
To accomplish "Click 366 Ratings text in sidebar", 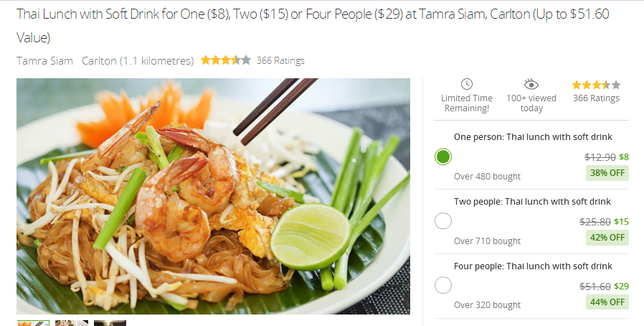I will click(596, 98).
